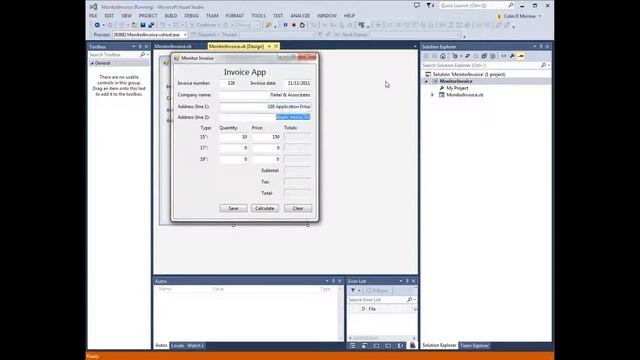Expand the MonitorInvoice.vb tree node

tap(433, 95)
